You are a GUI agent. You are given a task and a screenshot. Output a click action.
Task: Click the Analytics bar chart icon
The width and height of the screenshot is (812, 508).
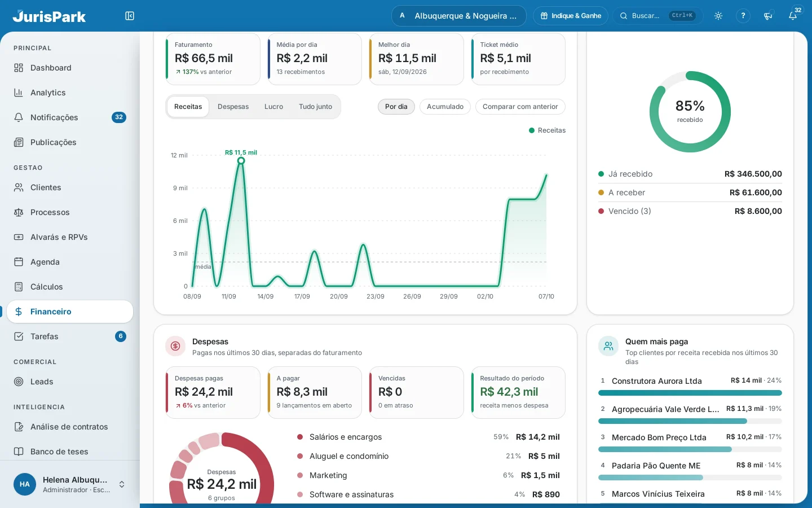click(19, 93)
